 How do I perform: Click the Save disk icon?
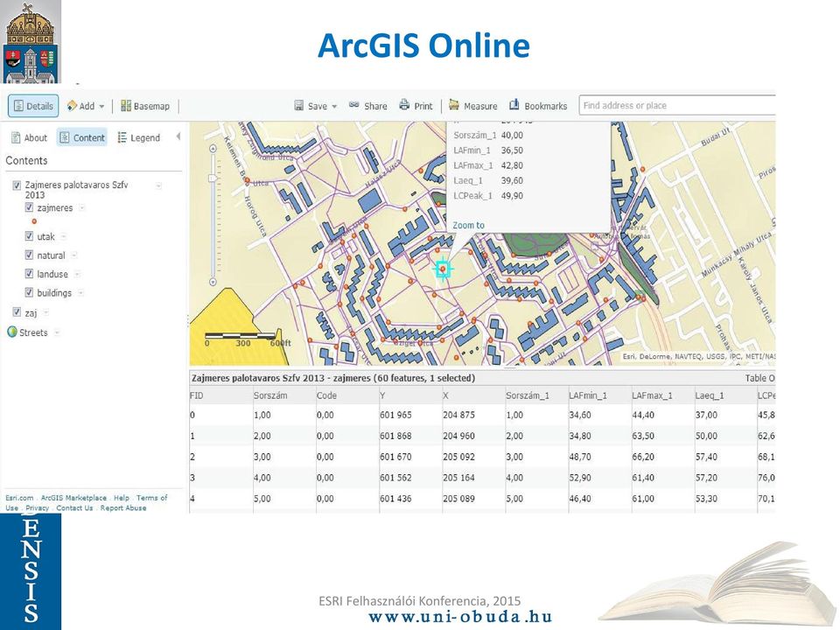tap(299, 106)
